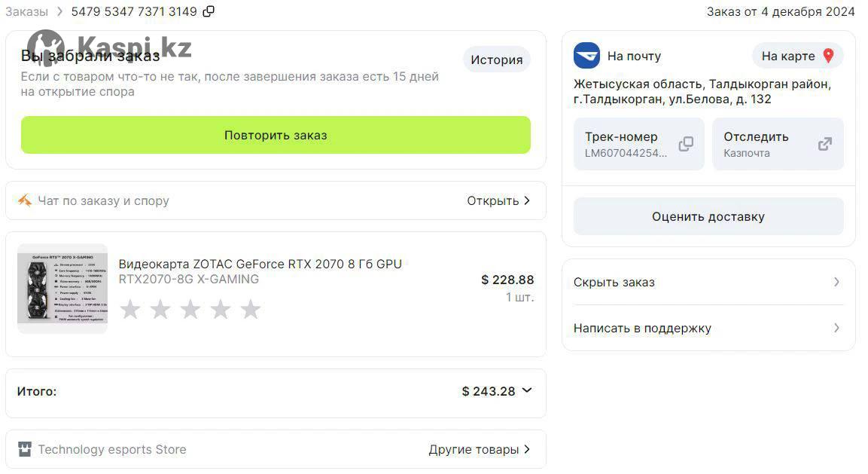
Task: Select the Скрыть заказ option
Action: click(708, 282)
